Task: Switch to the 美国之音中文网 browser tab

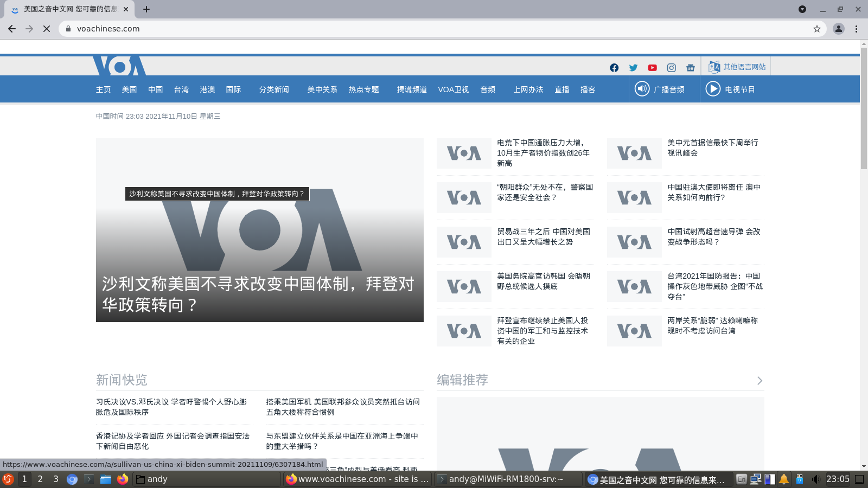Action: (x=65, y=9)
